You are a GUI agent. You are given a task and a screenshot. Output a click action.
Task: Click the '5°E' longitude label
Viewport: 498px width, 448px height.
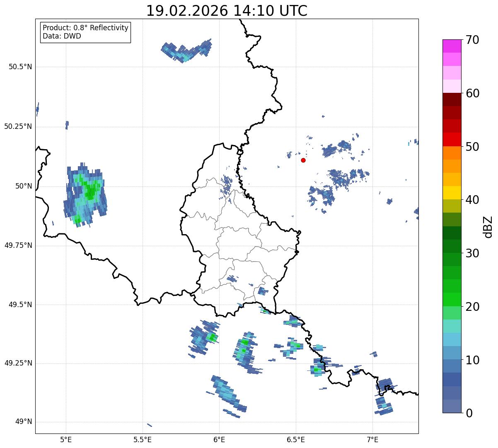(x=66, y=439)
